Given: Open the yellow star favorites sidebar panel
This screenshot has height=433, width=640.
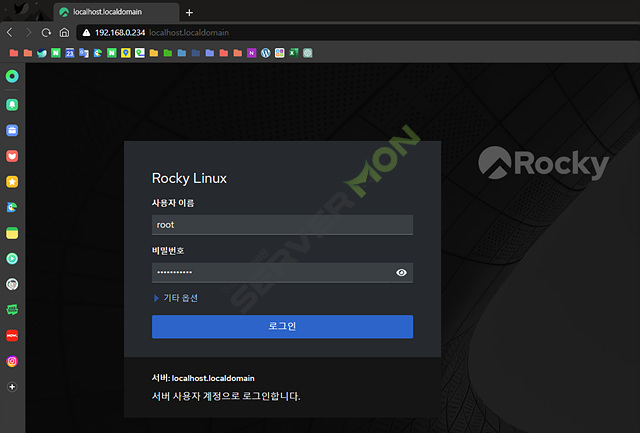Looking at the screenshot, I should 12,182.
